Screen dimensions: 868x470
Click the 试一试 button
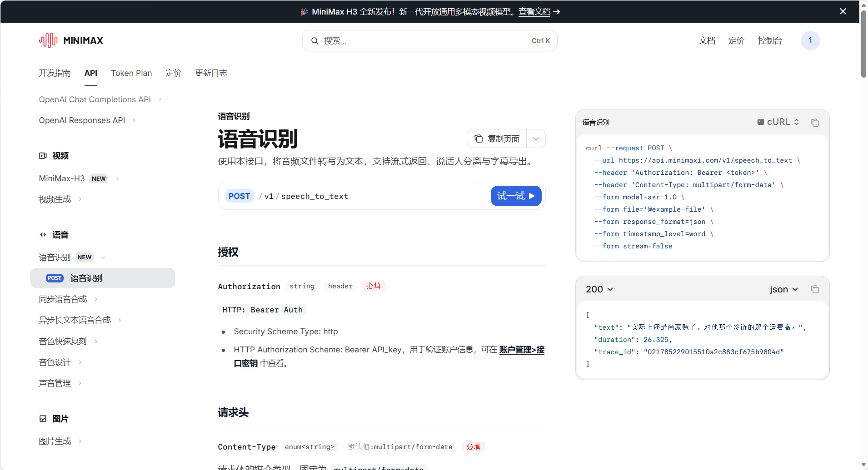pyautogui.click(x=516, y=196)
